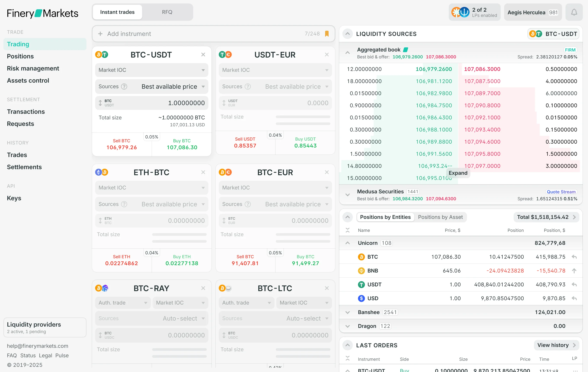Image resolution: width=588 pixels, height=372 pixels.
Task: Click the bookmark icon in Add instrument bar
Action: [327, 34]
